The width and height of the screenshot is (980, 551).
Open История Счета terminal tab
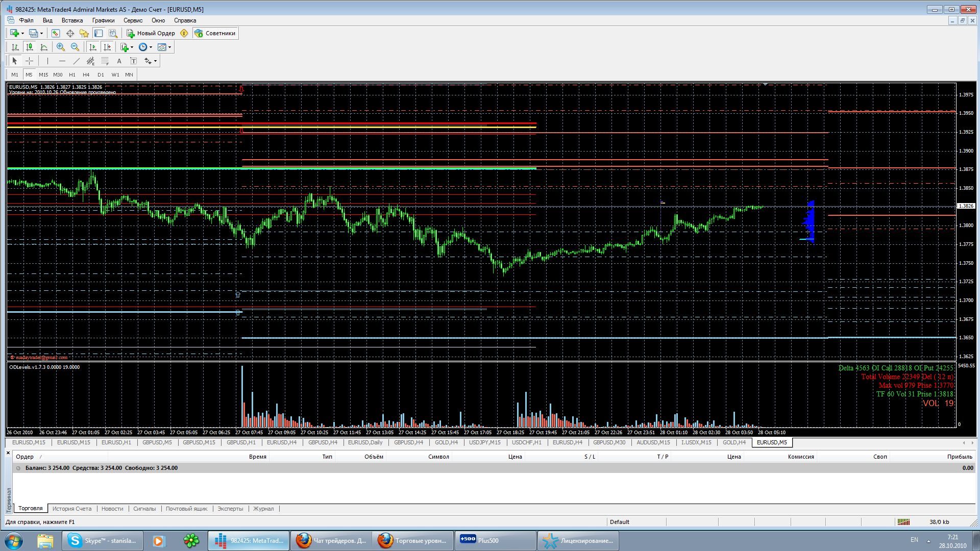click(72, 509)
